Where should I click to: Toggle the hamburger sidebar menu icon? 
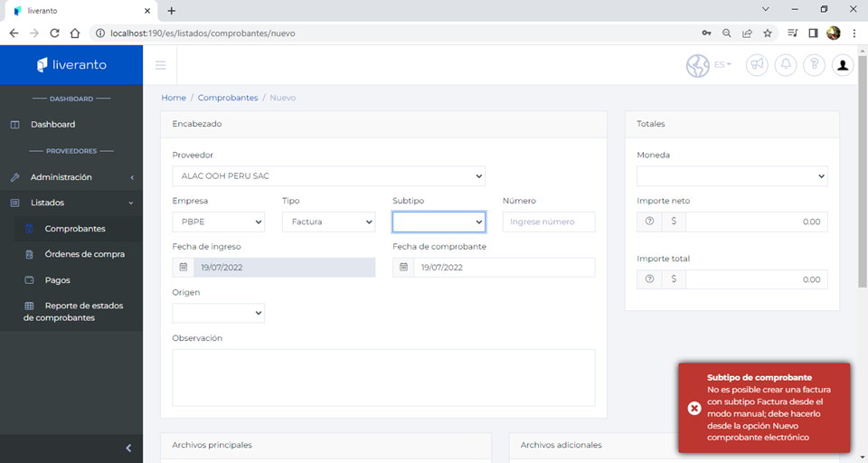click(x=161, y=65)
